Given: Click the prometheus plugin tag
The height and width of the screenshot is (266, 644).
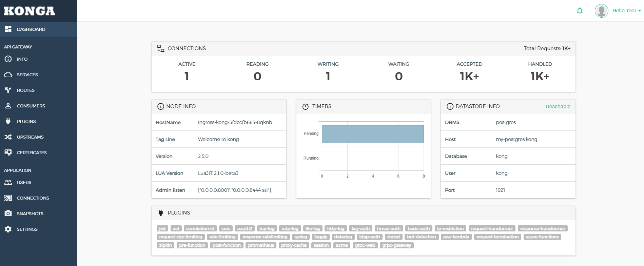Looking at the screenshot, I should 261,245.
